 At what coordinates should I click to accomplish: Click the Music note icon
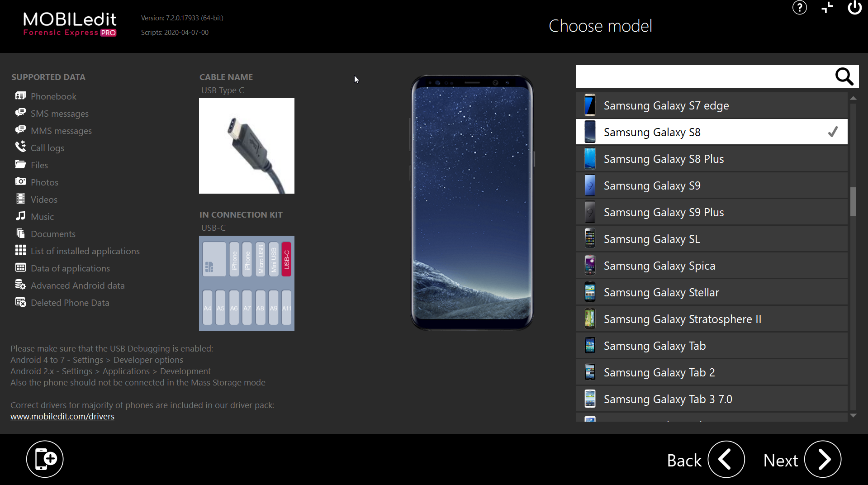(20, 216)
